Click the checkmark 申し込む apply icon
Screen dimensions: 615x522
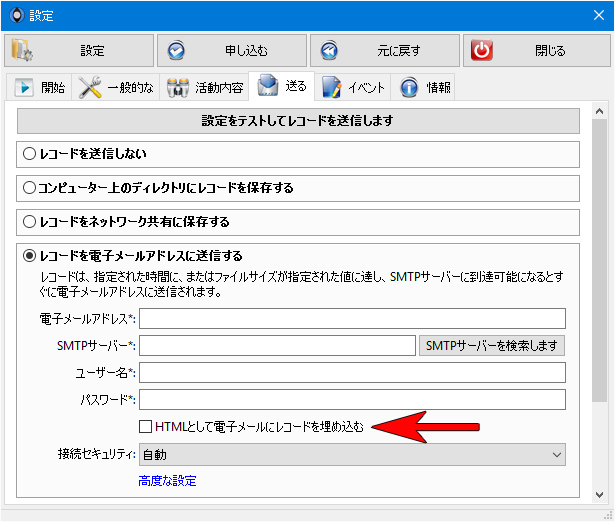click(176, 51)
